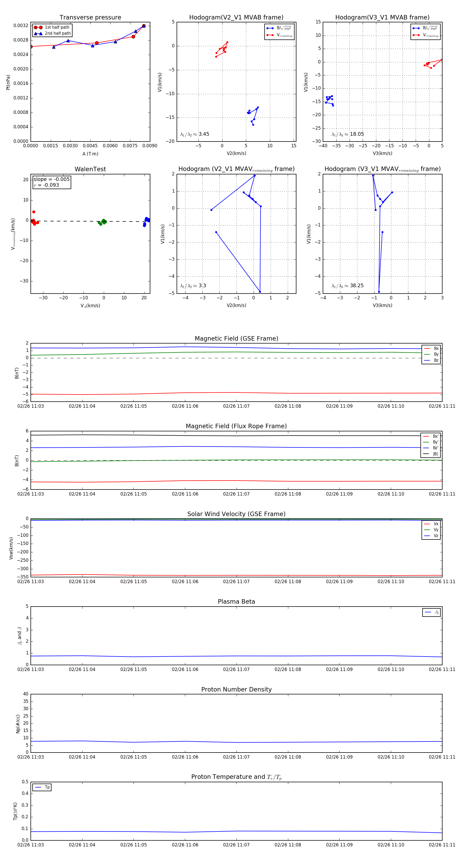Click the 'Magnetic Field (Flux Rope Frame)' title

(236, 426)
